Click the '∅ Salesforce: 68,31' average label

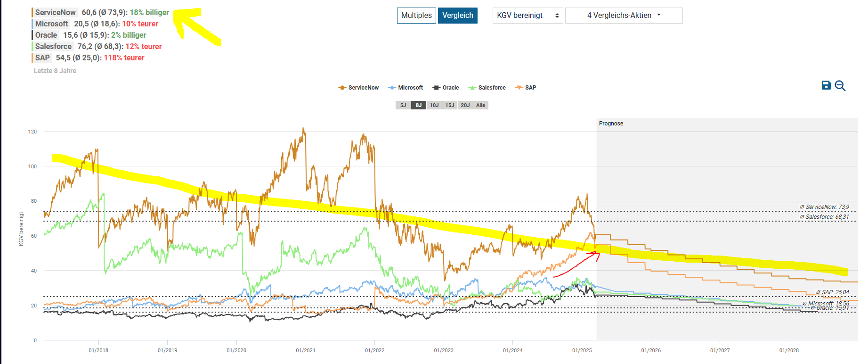pos(824,217)
